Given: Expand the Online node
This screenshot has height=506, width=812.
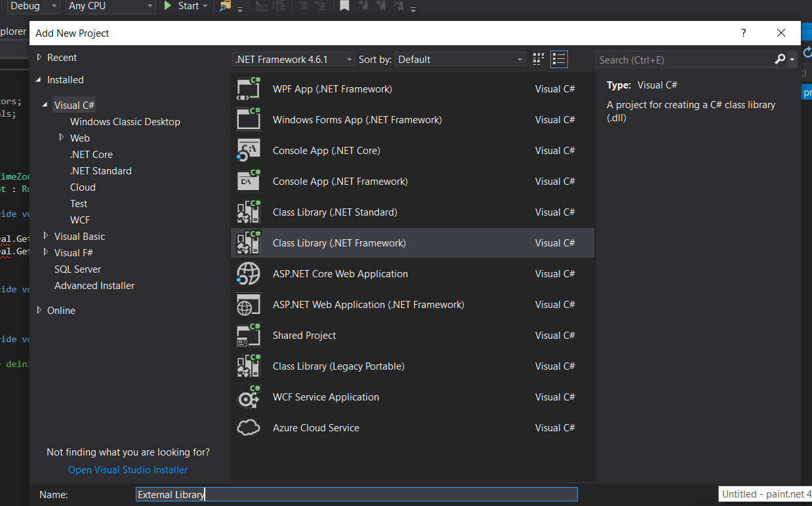Looking at the screenshot, I should coord(39,310).
